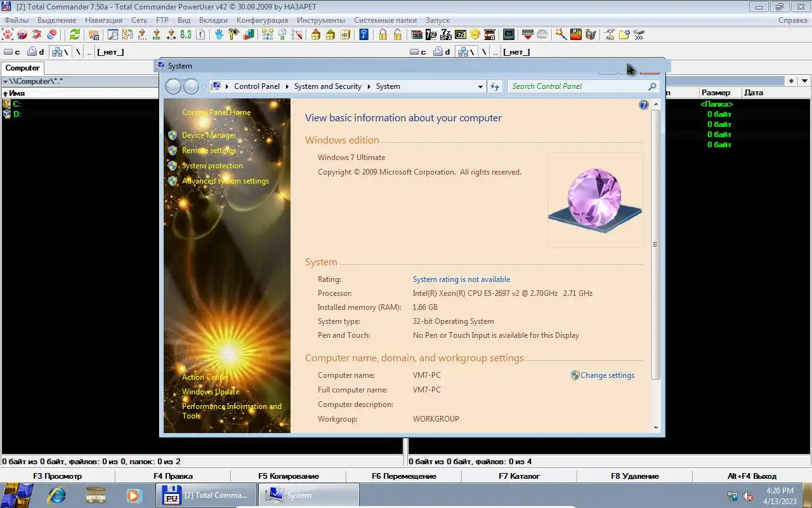
Task: Open Windows Media Player from the taskbar
Action: (133, 495)
